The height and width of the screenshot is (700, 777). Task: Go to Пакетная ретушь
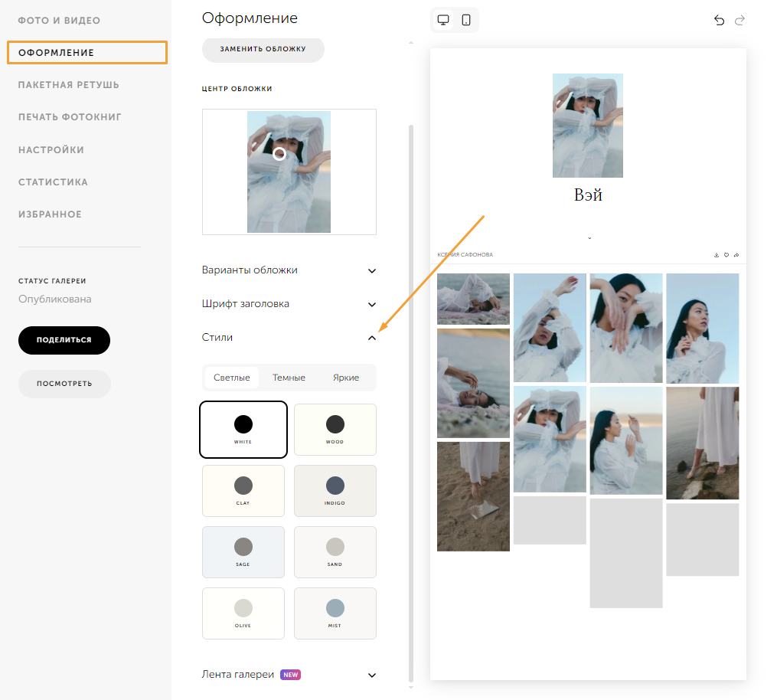click(68, 85)
